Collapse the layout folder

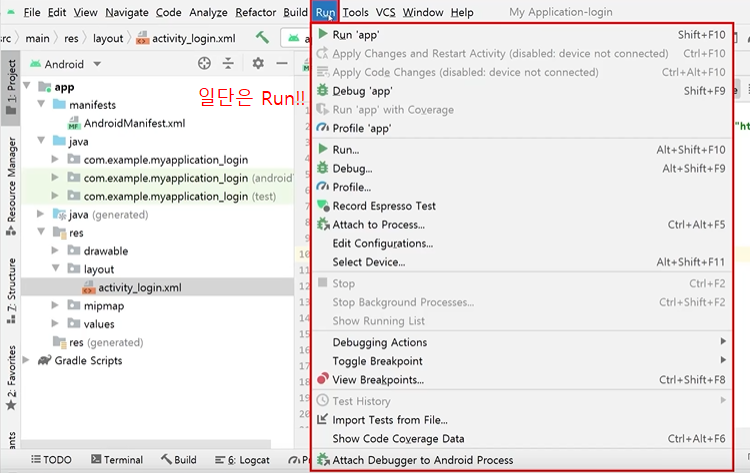click(55, 268)
